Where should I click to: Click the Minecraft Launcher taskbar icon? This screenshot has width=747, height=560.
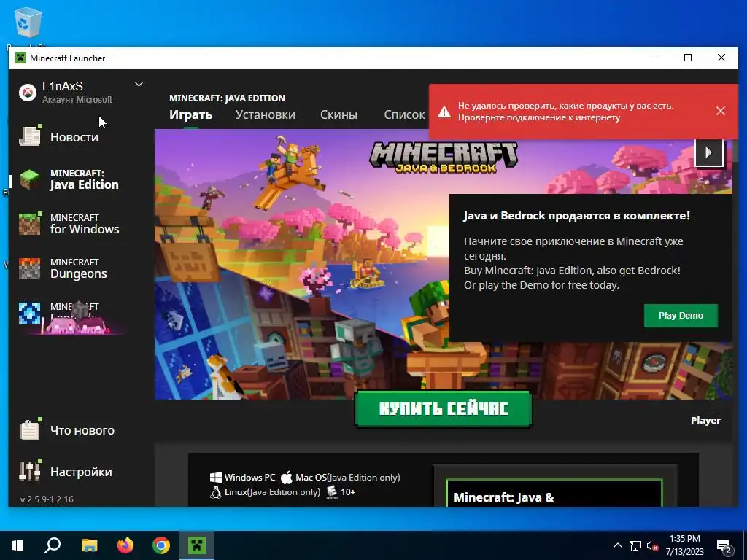(x=197, y=545)
